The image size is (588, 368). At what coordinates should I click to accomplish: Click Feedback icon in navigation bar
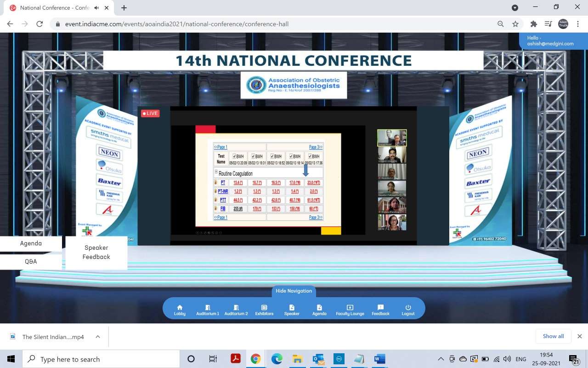coord(380,310)
